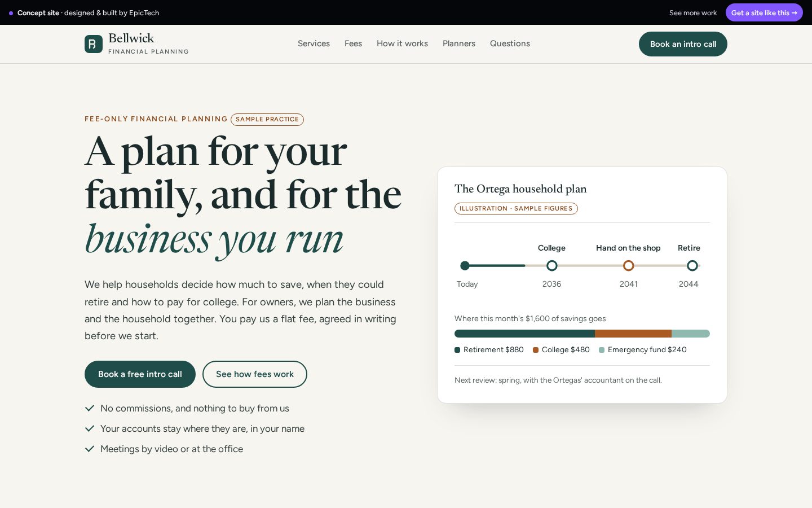Select the Hand on the shop 2041 marker

pos(628,265)
